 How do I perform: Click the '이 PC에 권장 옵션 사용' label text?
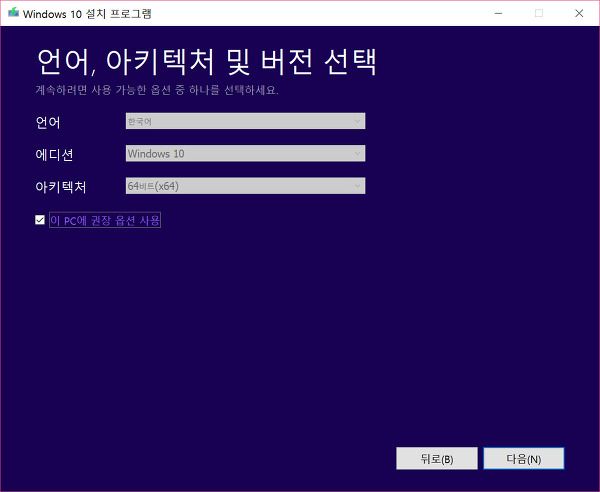[x=105, y=220]
